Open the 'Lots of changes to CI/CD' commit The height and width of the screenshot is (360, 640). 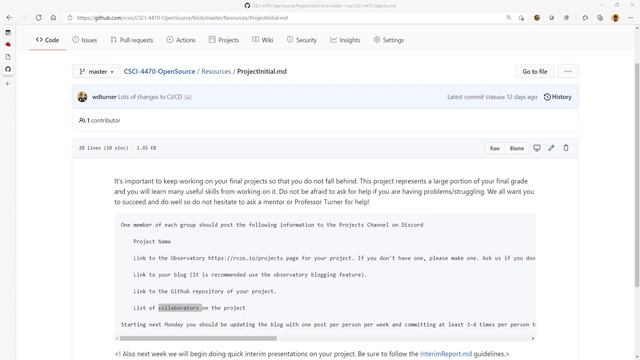150,97
